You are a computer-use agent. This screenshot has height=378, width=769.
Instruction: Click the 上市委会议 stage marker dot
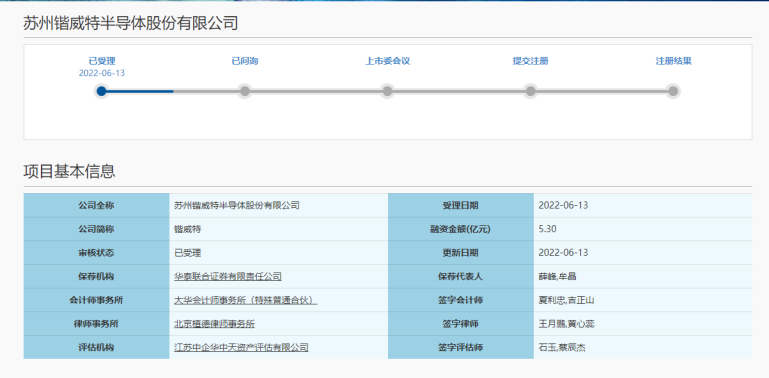(x=387, y=91)
